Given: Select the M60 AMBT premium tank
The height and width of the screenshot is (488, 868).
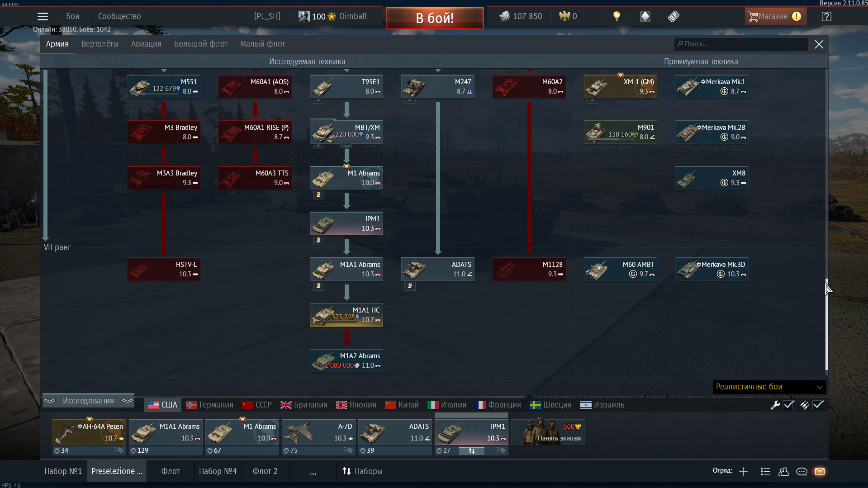Looking at the screenshot, I should [621, 269].
